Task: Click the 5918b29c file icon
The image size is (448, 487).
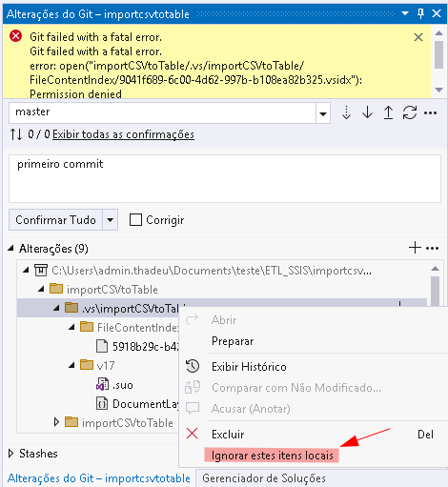Action: pos(102,346)
